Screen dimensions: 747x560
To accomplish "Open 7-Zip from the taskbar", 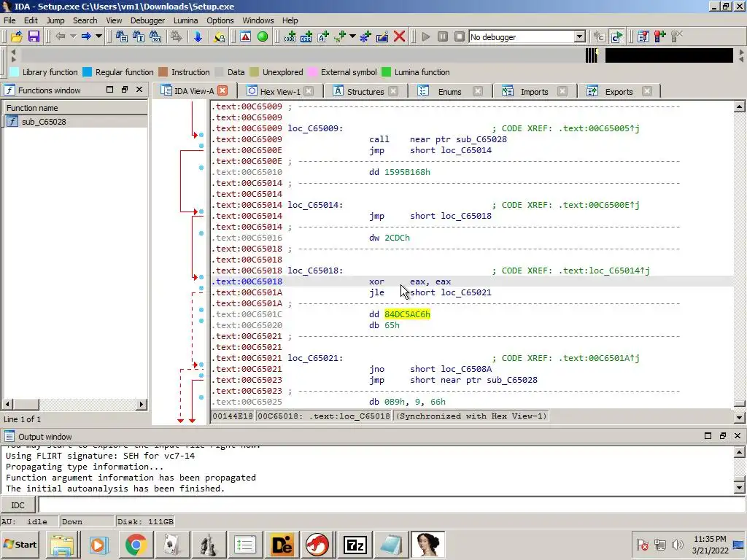I will (355, 544).
